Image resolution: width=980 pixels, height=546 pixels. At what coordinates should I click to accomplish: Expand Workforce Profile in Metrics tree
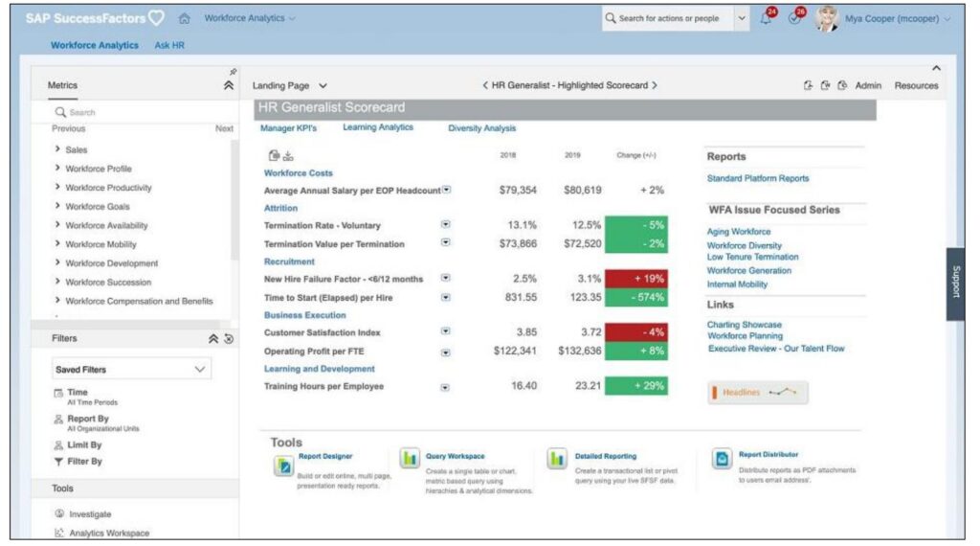click(x=57, y=168)
